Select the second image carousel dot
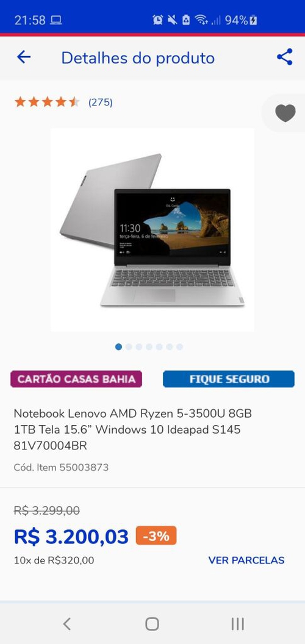 click(x=129, y=347)
